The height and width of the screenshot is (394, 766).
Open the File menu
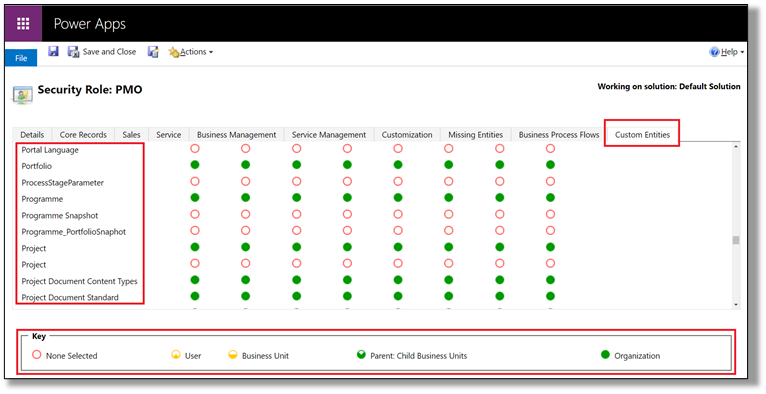tap(21, 58)
